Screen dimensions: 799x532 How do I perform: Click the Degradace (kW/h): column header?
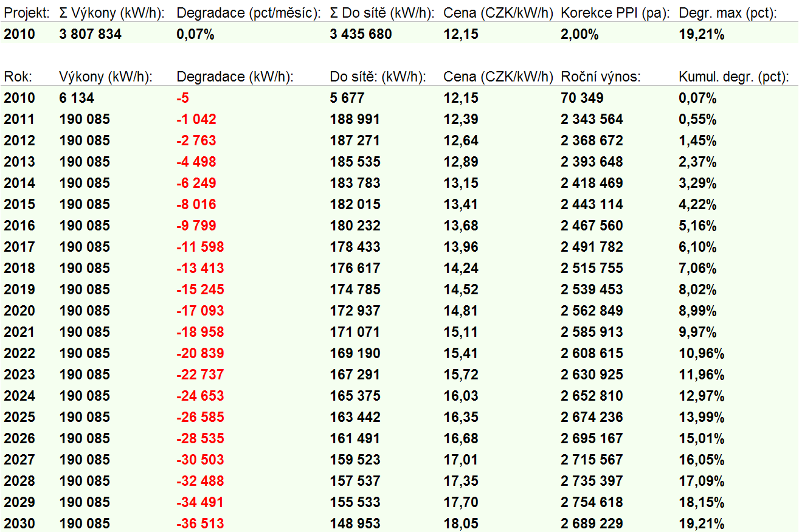235,77
